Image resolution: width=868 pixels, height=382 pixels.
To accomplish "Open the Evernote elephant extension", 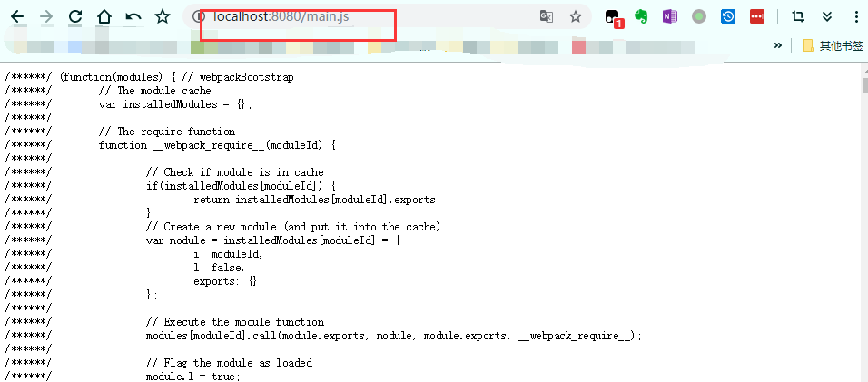I will pyautogui.click(x=641, y=16).
